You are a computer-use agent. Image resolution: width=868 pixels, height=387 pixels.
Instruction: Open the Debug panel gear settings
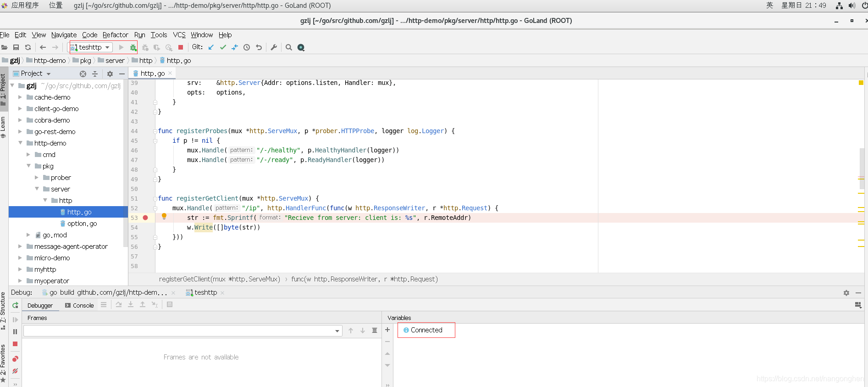pyautogui.click(x=846, y=293)
